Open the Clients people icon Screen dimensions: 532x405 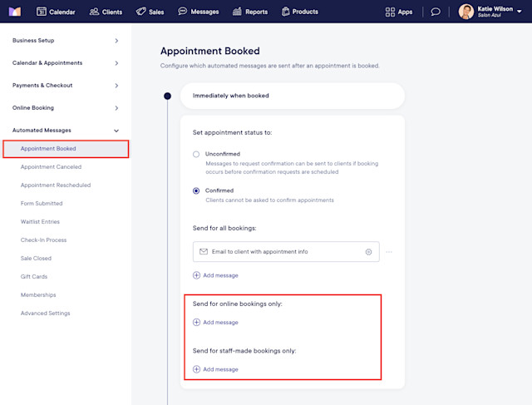tap(94, 12)
